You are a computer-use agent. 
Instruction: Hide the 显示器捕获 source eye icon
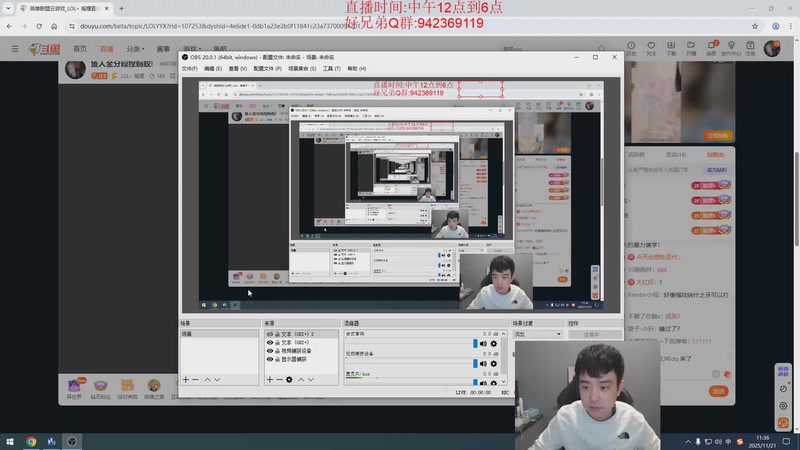coord(270,359)
